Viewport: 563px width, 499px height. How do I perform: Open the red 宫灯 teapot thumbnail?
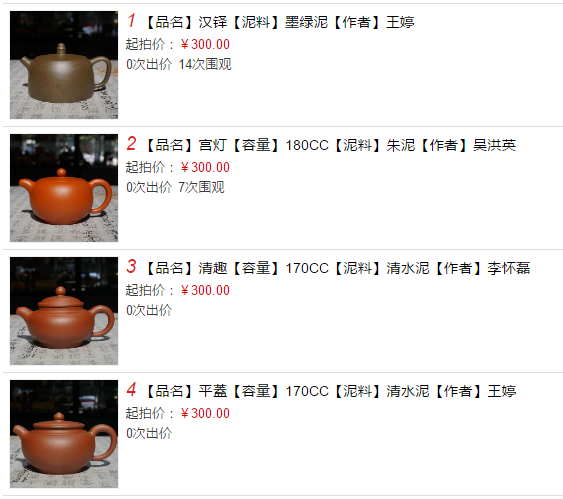tap(64, 188)
